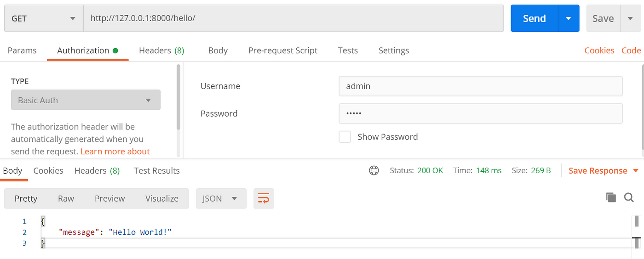Click the Username input field

coord(481,86)
